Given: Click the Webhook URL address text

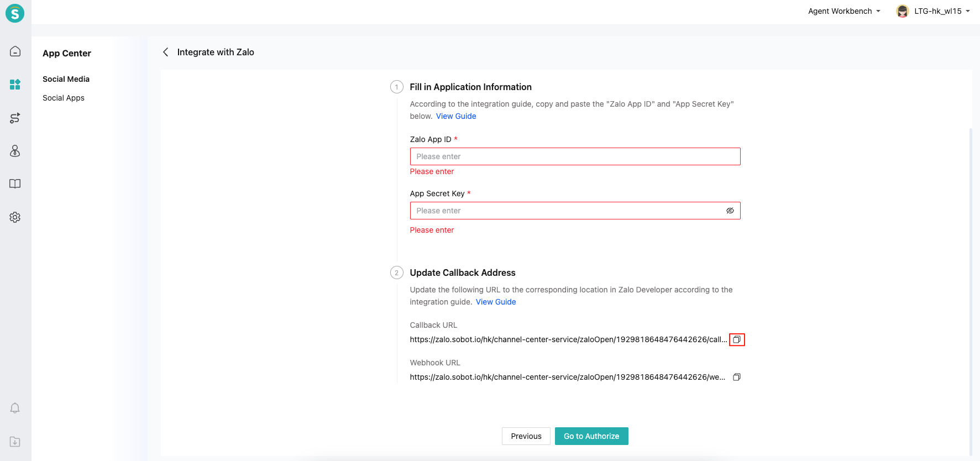Looking at the screenshot, I should [568, 377].
